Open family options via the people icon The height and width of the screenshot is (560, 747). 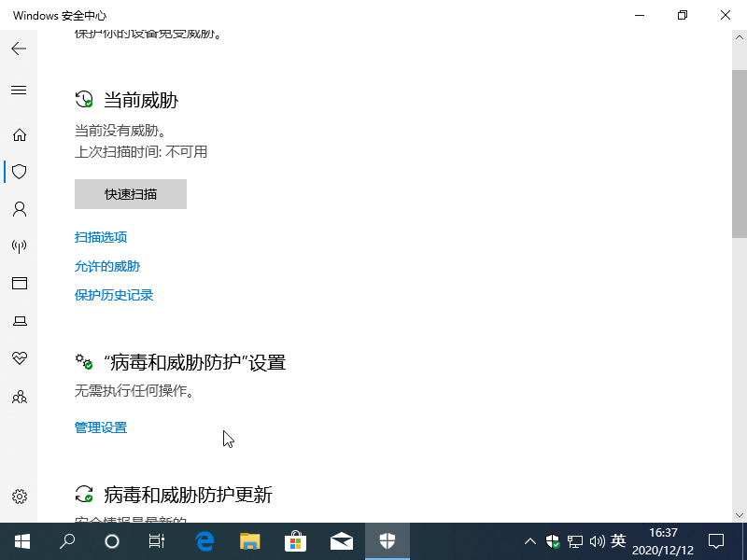[19, 397]
